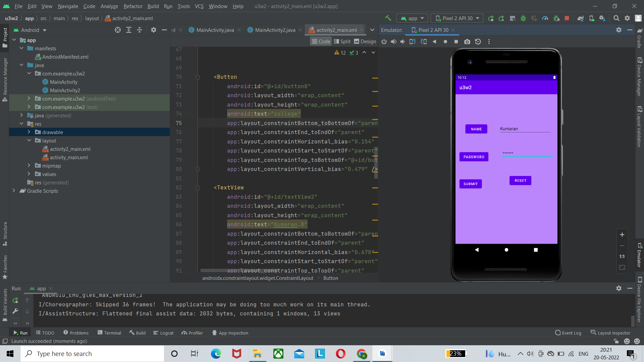Open the Android project view dropdown
This screenshot has width=644, height=362.
coord(30,30)
